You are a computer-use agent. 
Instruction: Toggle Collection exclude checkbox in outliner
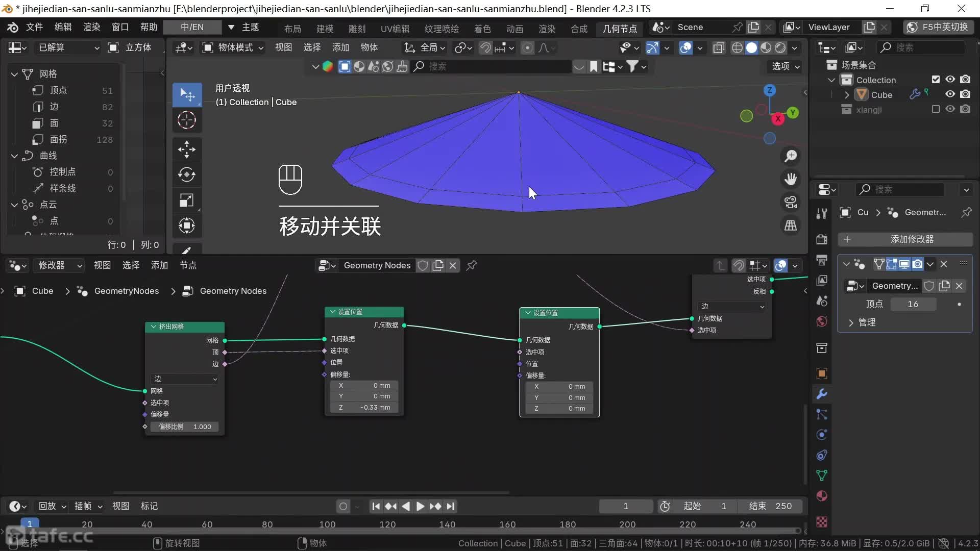click(936, 80)
